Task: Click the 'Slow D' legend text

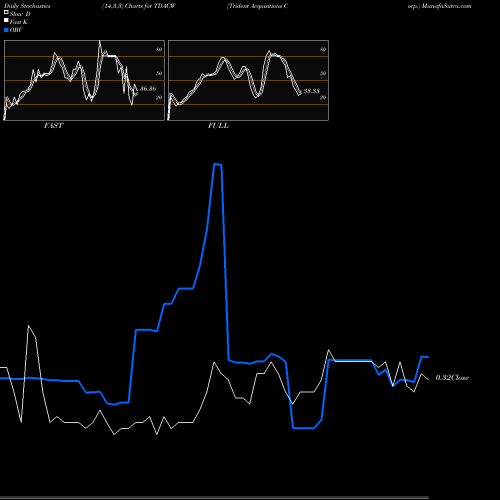Action: point(20,14)
